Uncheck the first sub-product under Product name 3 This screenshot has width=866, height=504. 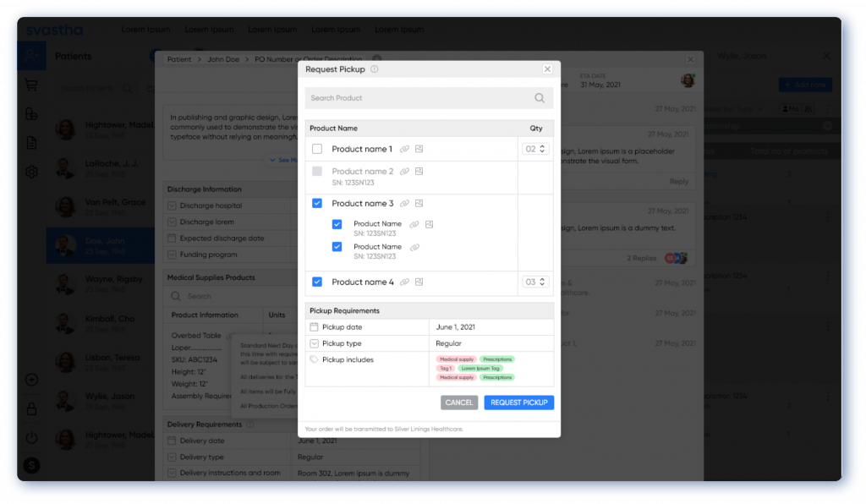337,224
